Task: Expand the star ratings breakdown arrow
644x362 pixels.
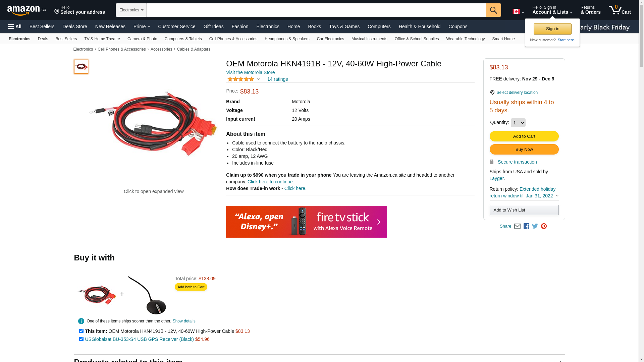Action: [x=258, y=79]
